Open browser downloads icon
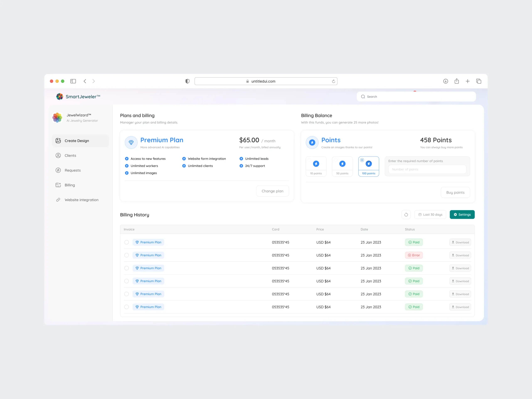 tap(445, 81)
